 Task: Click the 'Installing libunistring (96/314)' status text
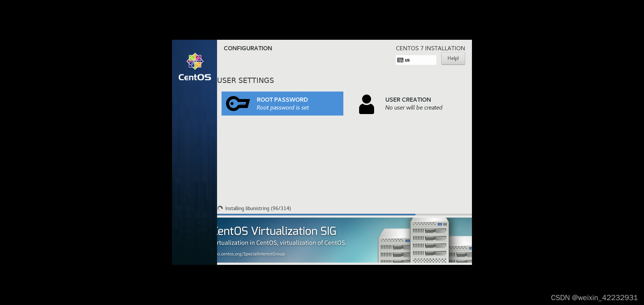(x=258, y=209)
